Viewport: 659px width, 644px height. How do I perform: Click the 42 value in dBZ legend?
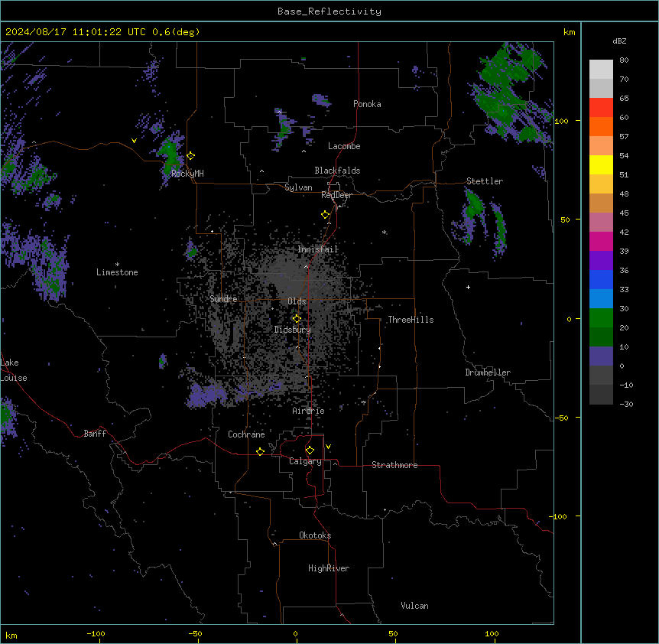click(624, 232)
